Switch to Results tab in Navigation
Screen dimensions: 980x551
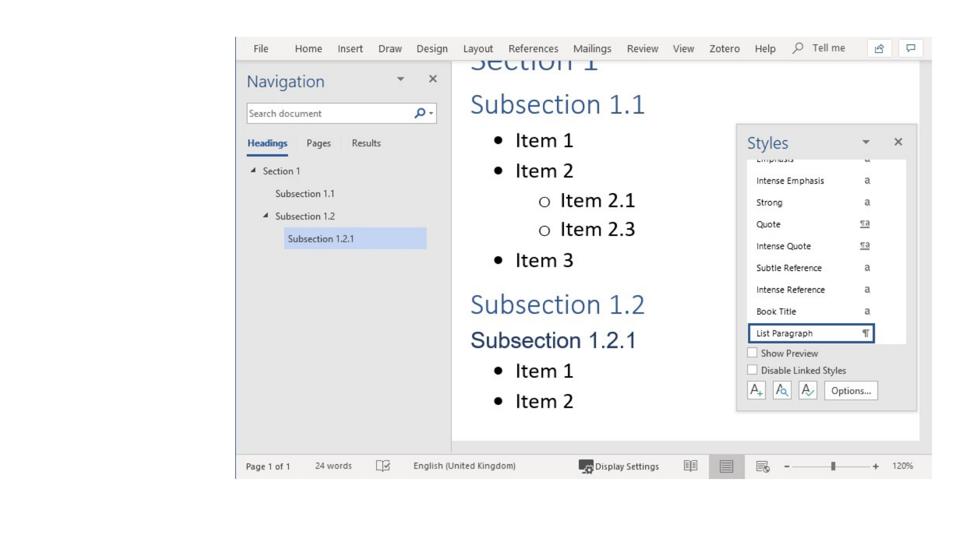point(366,143)
